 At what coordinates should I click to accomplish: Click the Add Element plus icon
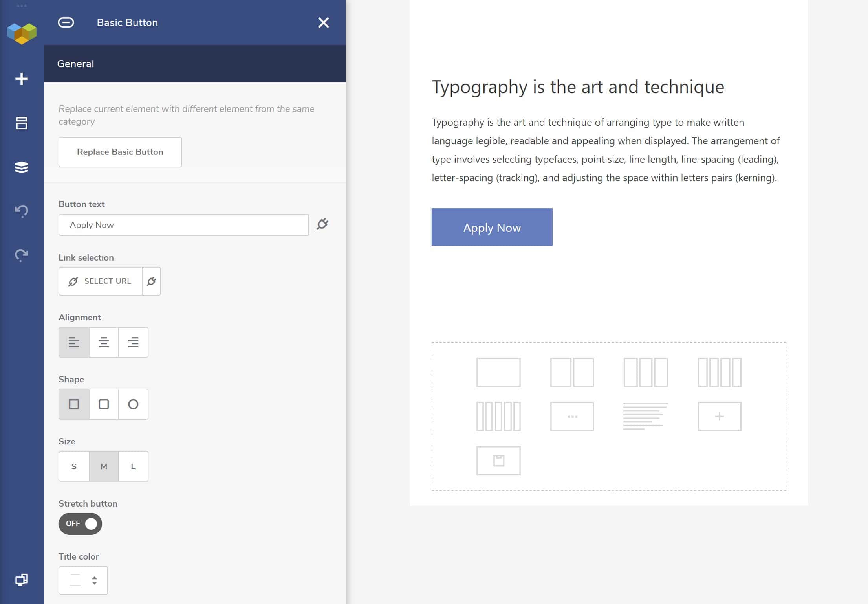(22, 79)
